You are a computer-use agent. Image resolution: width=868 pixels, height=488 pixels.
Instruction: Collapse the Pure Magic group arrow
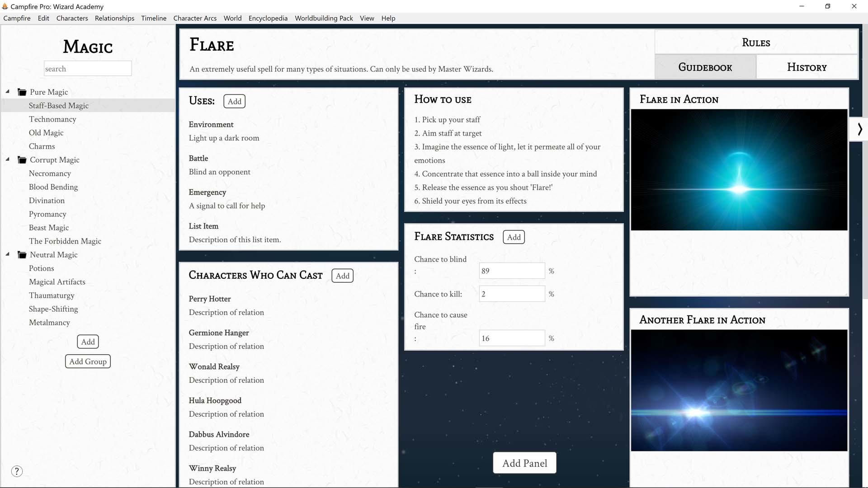8,92
